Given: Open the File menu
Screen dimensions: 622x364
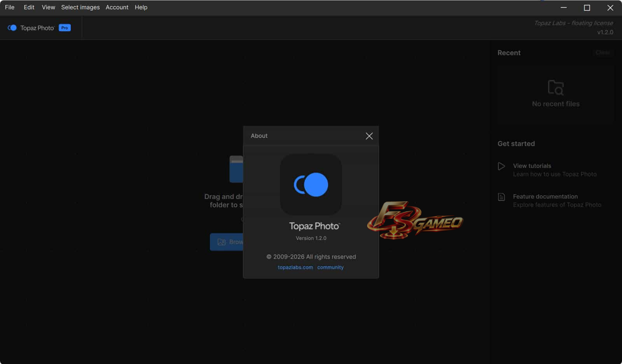Looking at the screenshot, I should click(10, 7).
